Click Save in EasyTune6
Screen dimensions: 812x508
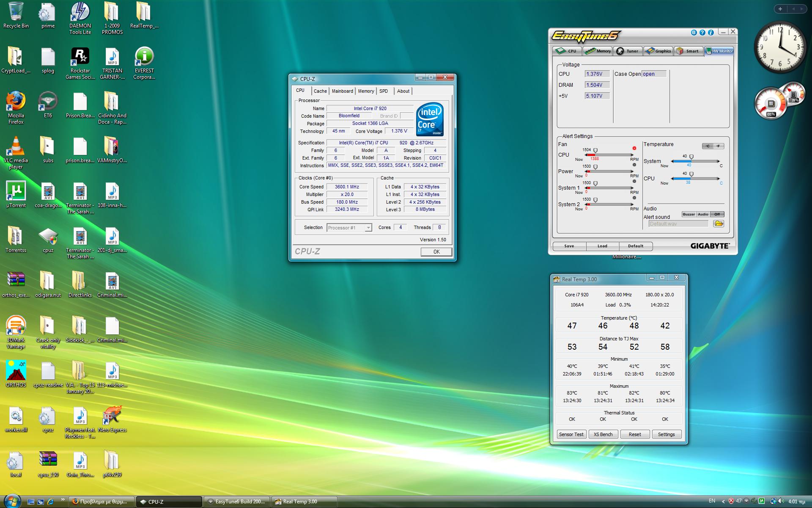coord(569,246)
